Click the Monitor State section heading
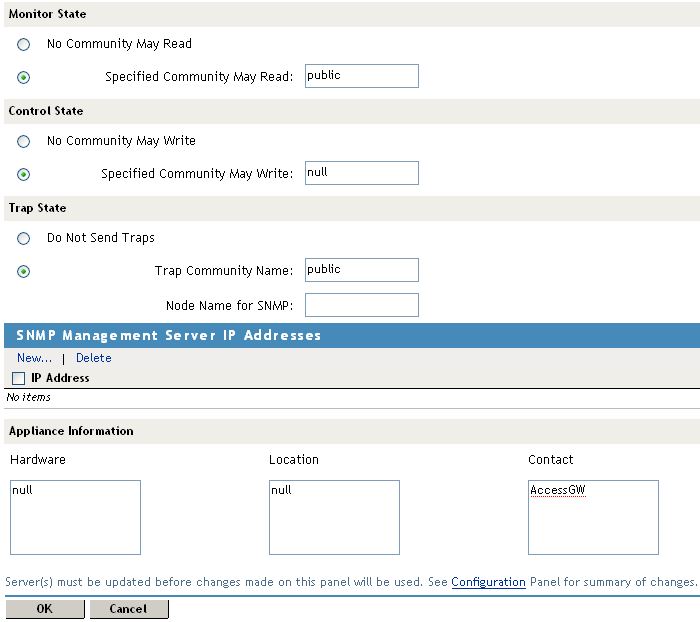Image resolution: width=700 pixels, height=622 pixels. pyautogui.click(x=47, y=14)
